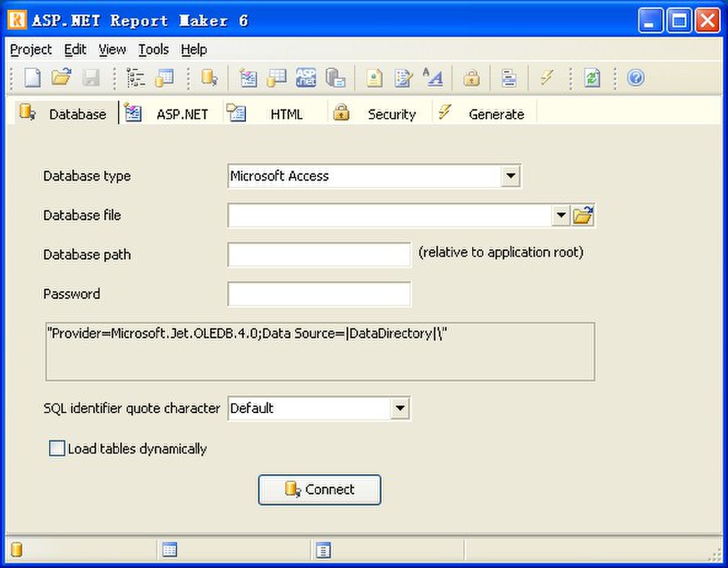Click the database connection icon in the toolbar
This screenshot has height=568, width=728.
(x=210, y=77)
